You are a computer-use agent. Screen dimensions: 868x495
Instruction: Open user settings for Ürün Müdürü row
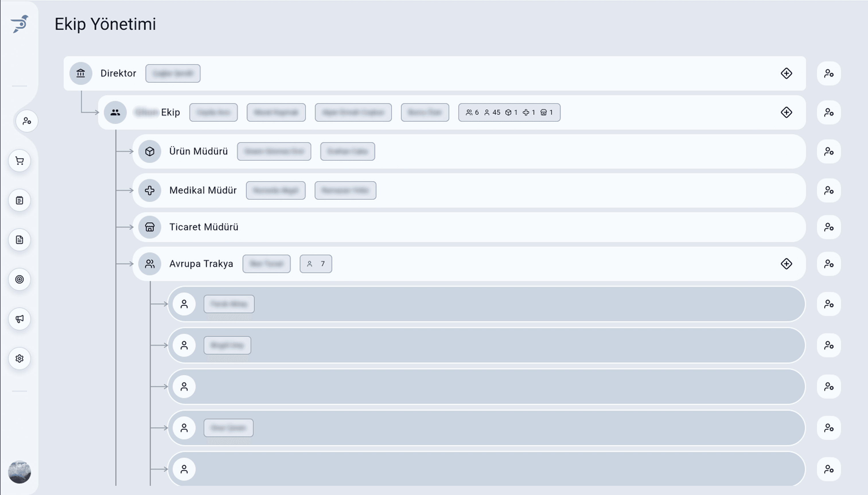click(829, 151)
